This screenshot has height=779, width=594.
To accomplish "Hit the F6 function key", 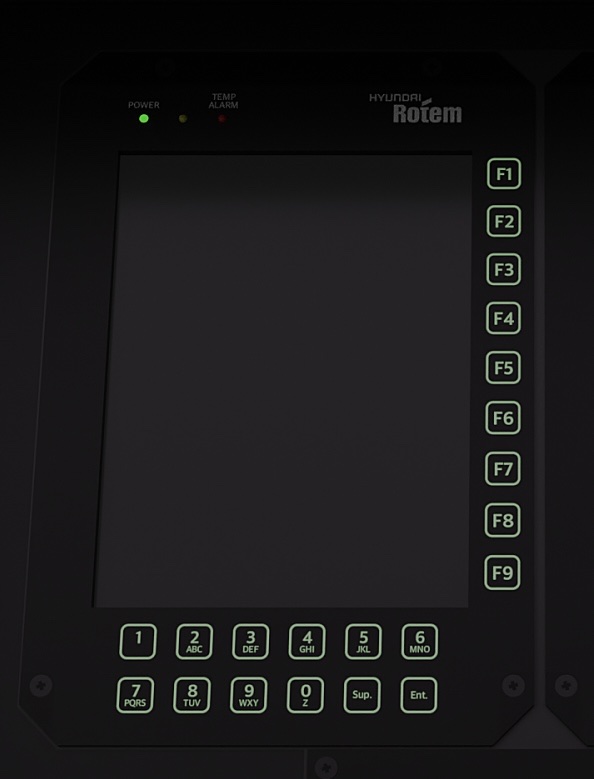I will tap(503, 418).
